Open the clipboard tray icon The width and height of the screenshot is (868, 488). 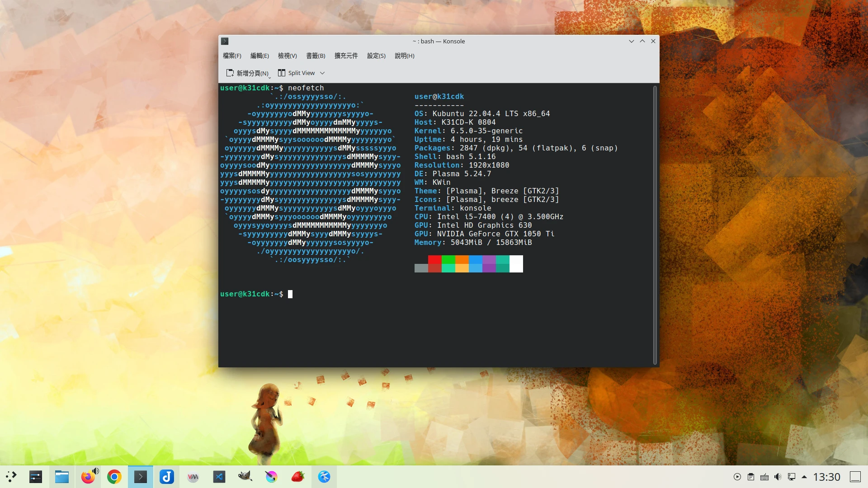point(750,477)
